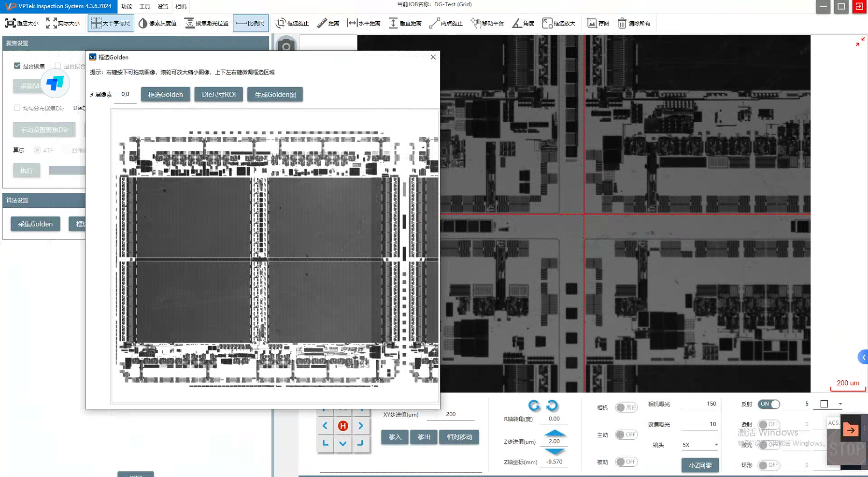The height and width of the screenshot is (477, 868).
Task: Click the 手动设置聚焦Die button
Action: [x=44, y=130]
